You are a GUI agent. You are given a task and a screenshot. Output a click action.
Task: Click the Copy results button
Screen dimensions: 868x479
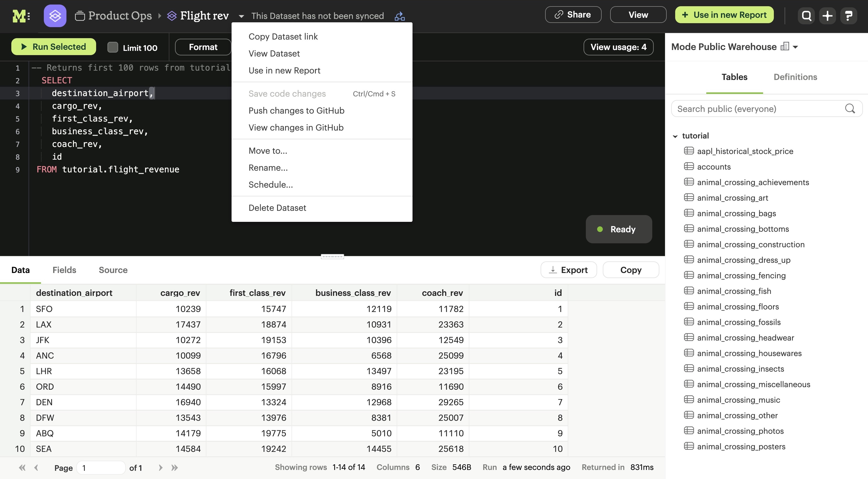coord(631,270)
